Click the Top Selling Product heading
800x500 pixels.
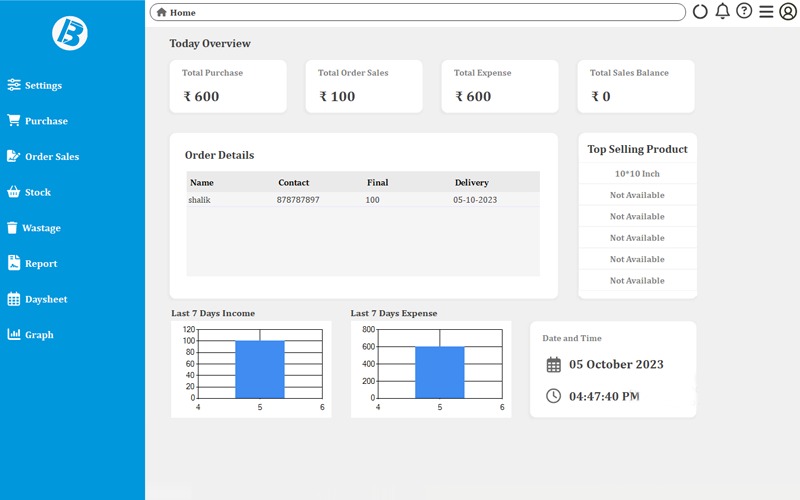tap(637, 149)
